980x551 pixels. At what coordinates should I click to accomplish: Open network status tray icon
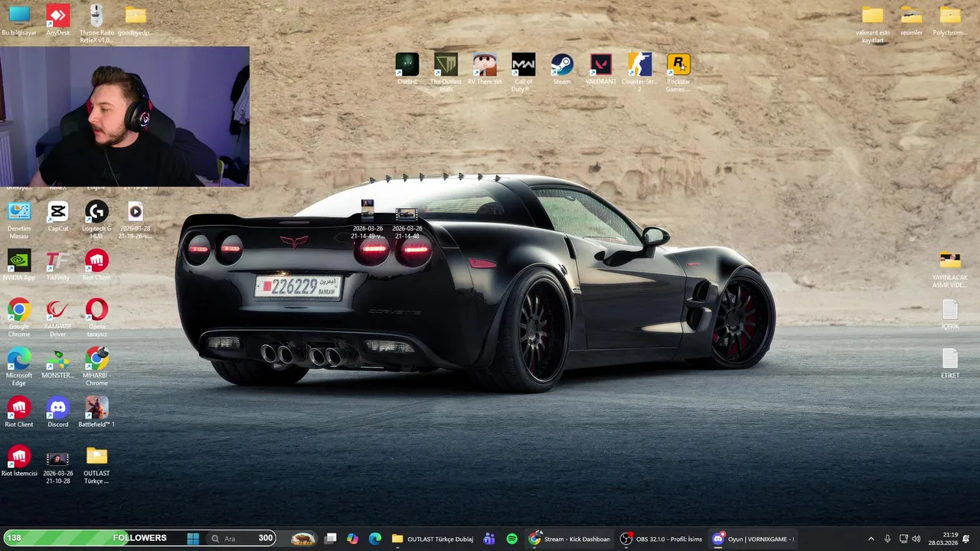pyautogui.click(x=903, y=539)
